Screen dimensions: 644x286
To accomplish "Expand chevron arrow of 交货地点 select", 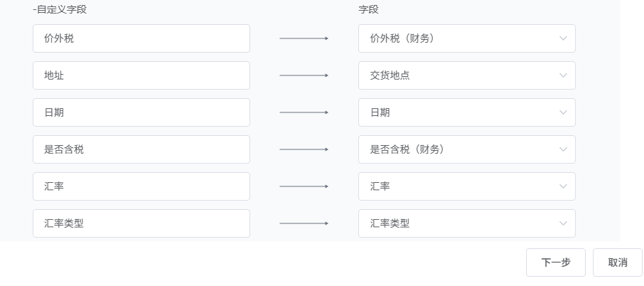I will point(563,75).
